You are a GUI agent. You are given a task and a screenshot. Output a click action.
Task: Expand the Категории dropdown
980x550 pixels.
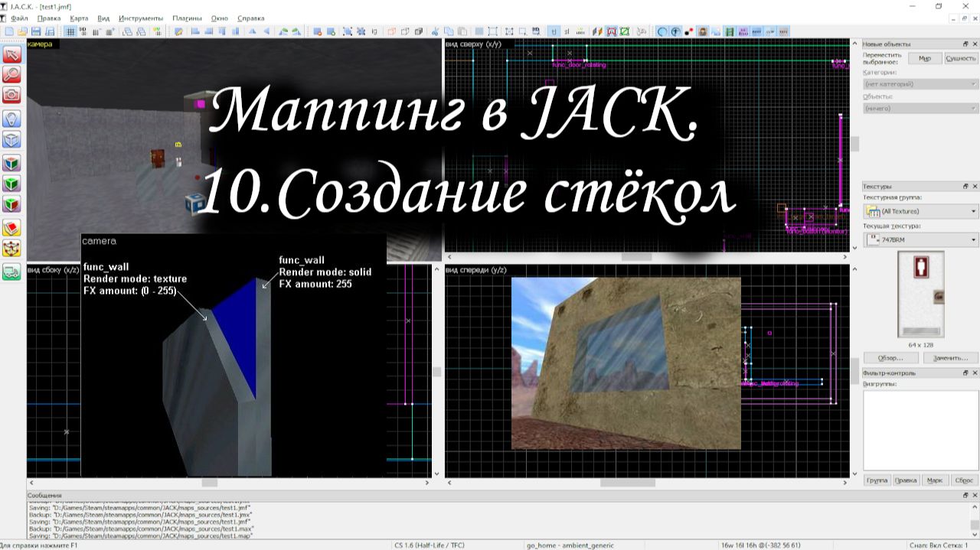[920, 84]
